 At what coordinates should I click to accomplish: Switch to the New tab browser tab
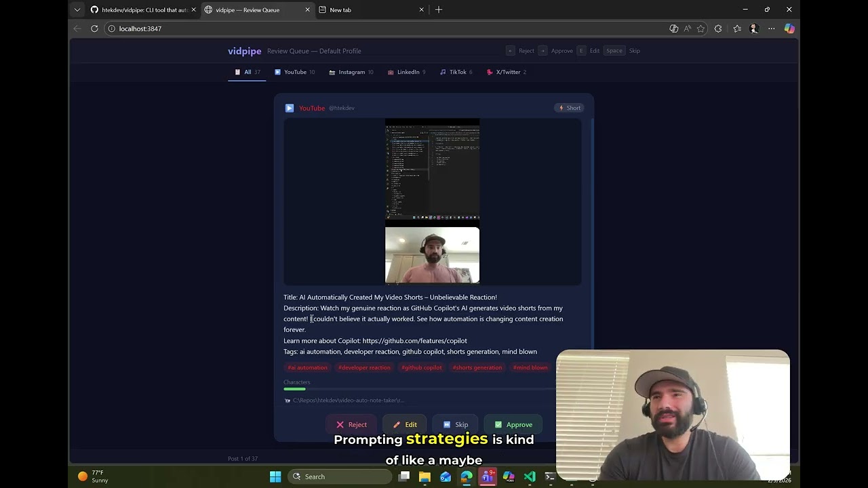coord(370,9)
